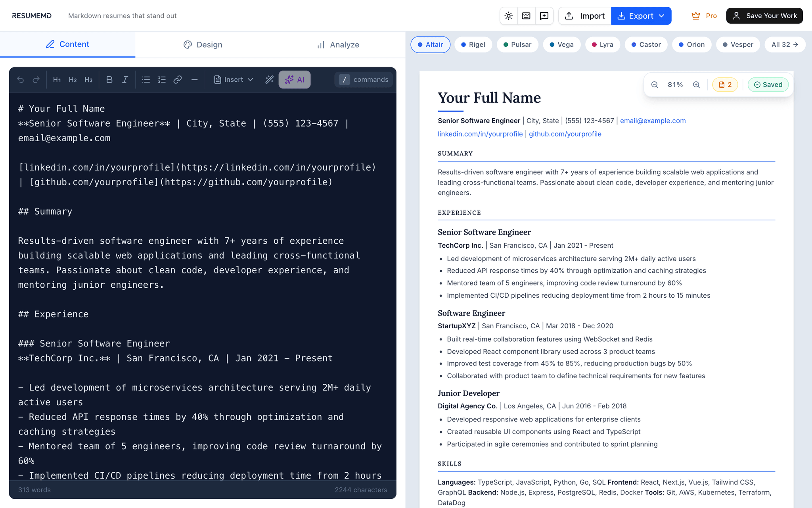
Task: Zoom out the resume preview
Action: click(x=655, y=85)
